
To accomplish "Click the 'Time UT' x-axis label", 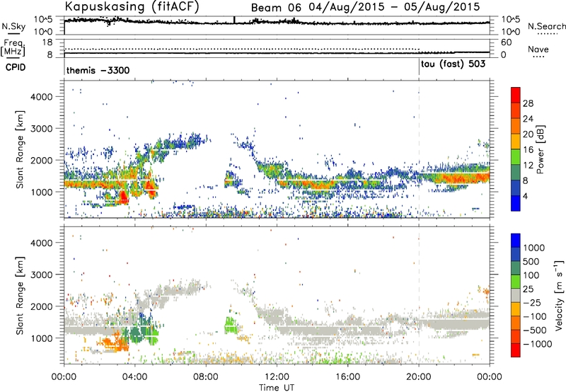I will (x=277, y=388).
